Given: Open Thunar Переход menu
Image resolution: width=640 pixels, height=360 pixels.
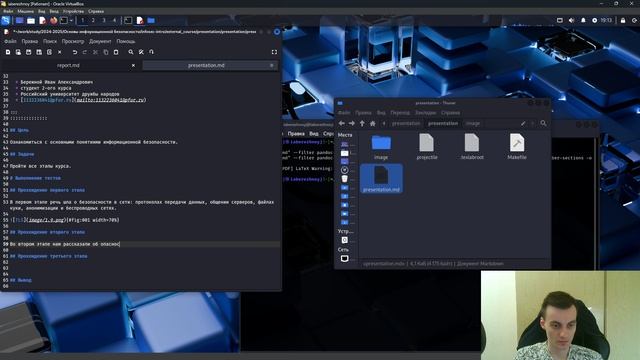Looking at the screenshot, I should [400, 113].
